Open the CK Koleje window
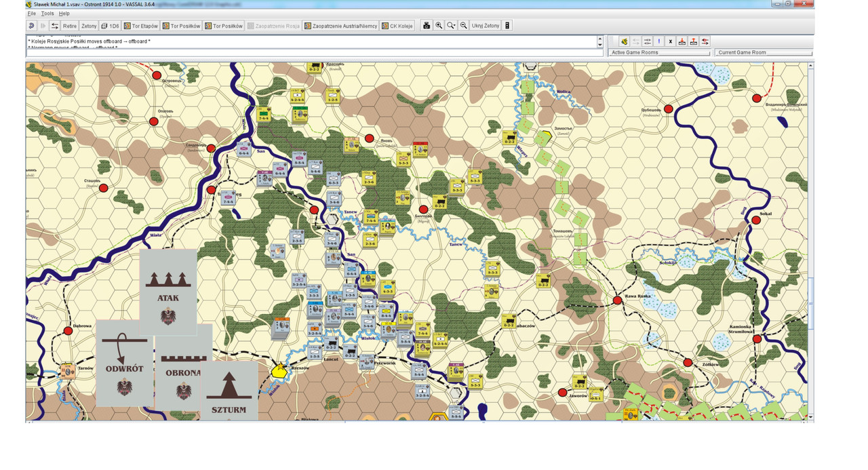The image size is (868, 470). [x=397, y=26]
